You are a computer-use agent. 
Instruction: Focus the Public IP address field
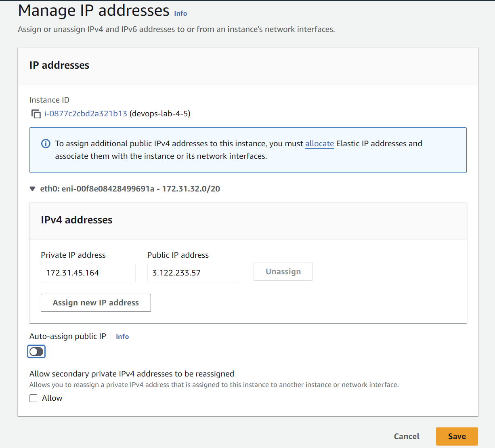point(195,273)
